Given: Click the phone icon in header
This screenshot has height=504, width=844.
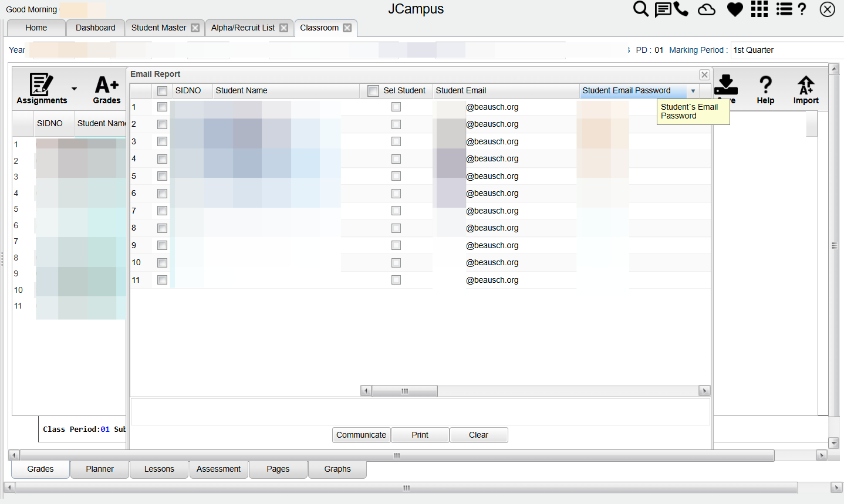Looking at the screenshot, I should pyautogui.click(x=681, y=9).
